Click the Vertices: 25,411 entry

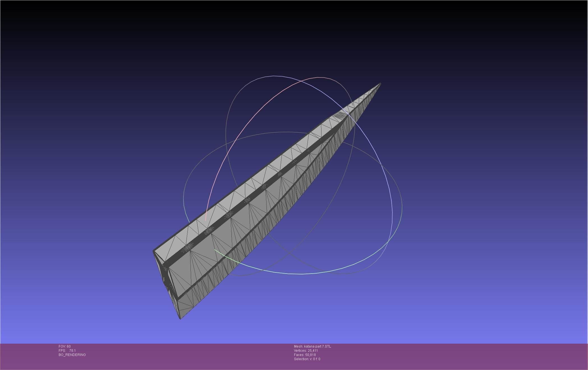click(306, 351)
